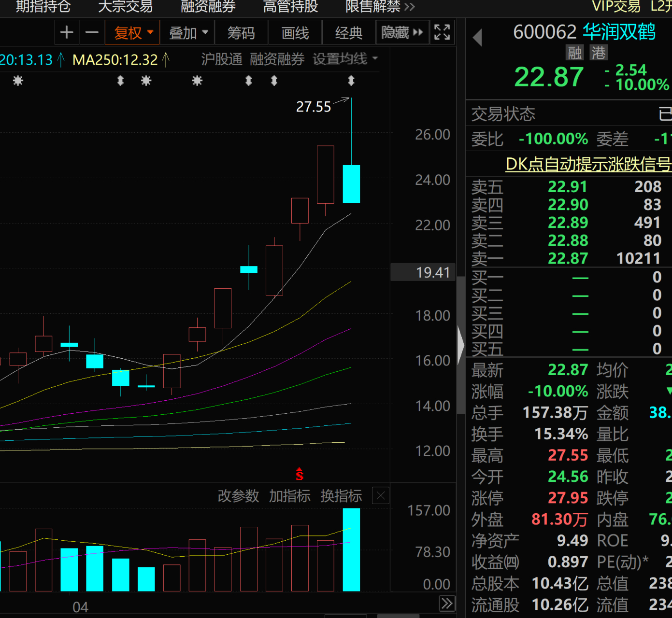Toggle fullscreen chart icon
This screenshot has height=618, width=672.
point(442,33)
